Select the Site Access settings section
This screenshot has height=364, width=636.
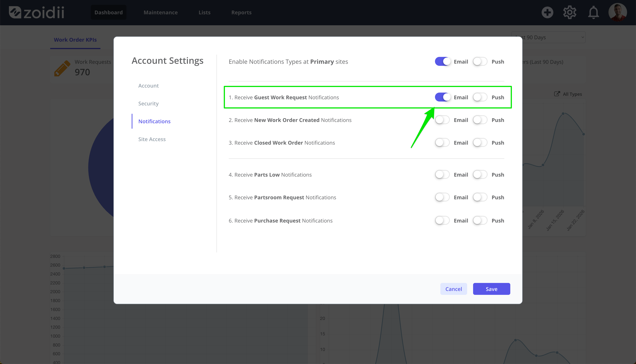tap(152, 139)
